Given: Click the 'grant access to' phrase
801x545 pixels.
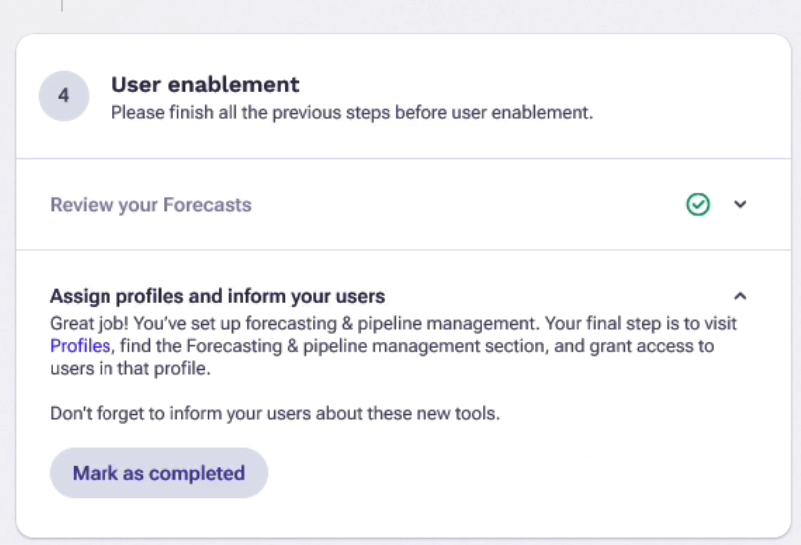Looking at the screenshot, I should tap(658, 346).
